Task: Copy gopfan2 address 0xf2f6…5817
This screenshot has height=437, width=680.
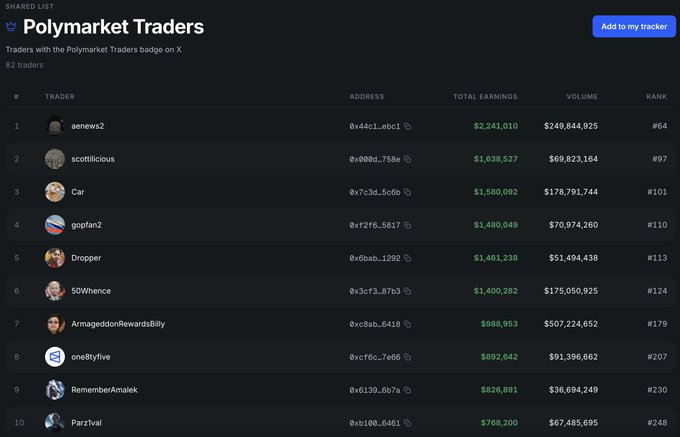Action: [x=408, y=225]
